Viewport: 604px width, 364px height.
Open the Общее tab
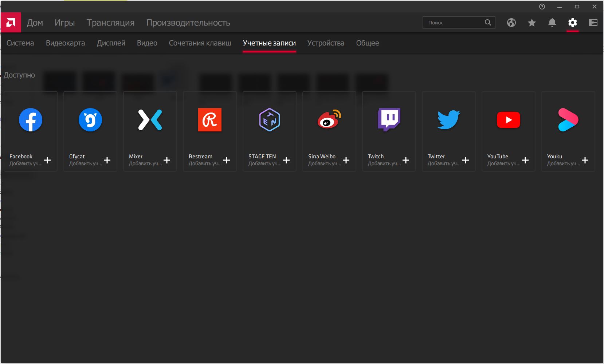click(x=368, y=43)
